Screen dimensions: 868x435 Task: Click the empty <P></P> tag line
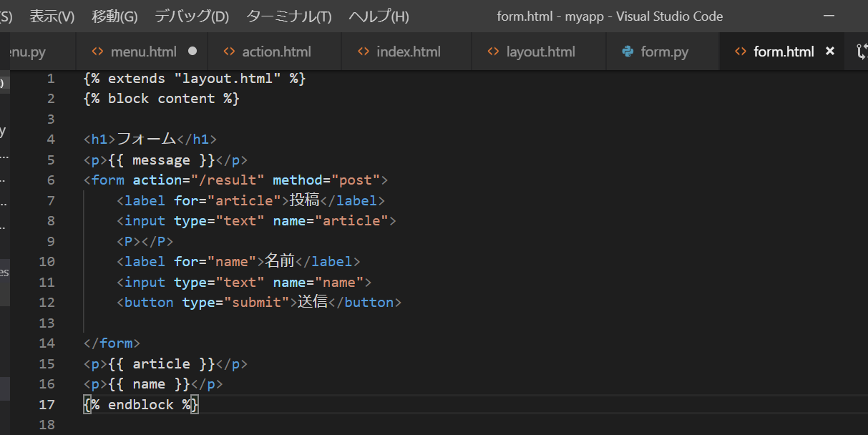click(145, 241)
